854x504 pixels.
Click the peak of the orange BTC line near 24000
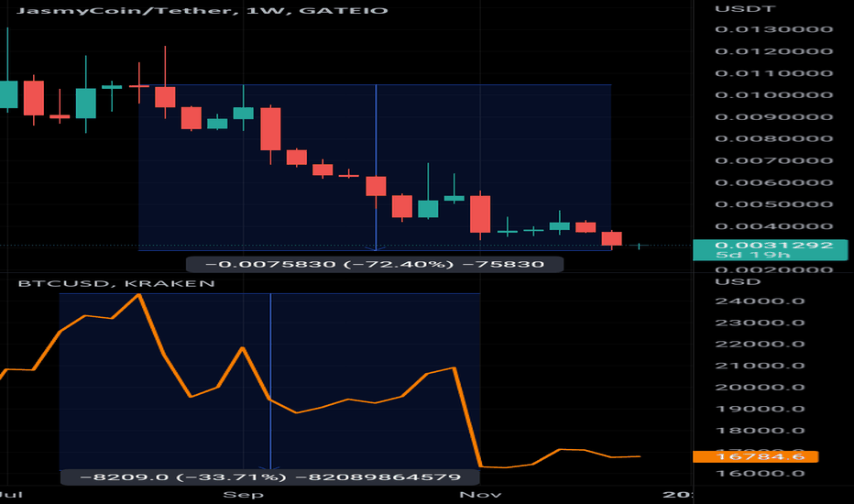point(139,295)
